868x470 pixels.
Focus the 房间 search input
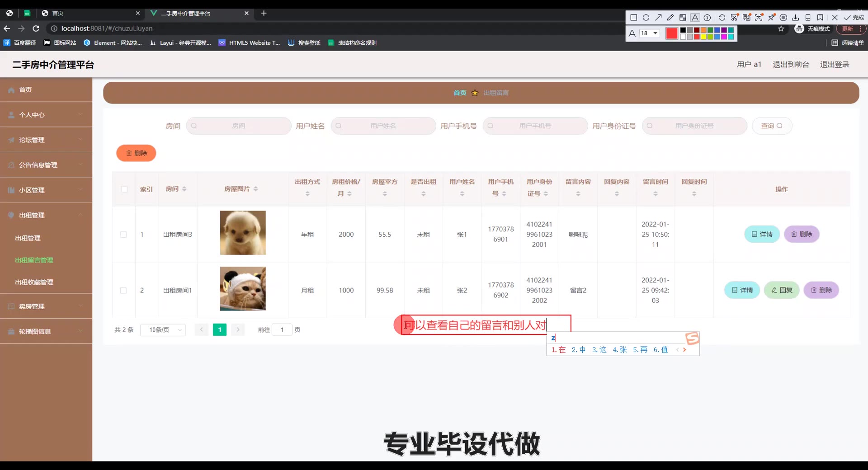click(x=239, y=126)
